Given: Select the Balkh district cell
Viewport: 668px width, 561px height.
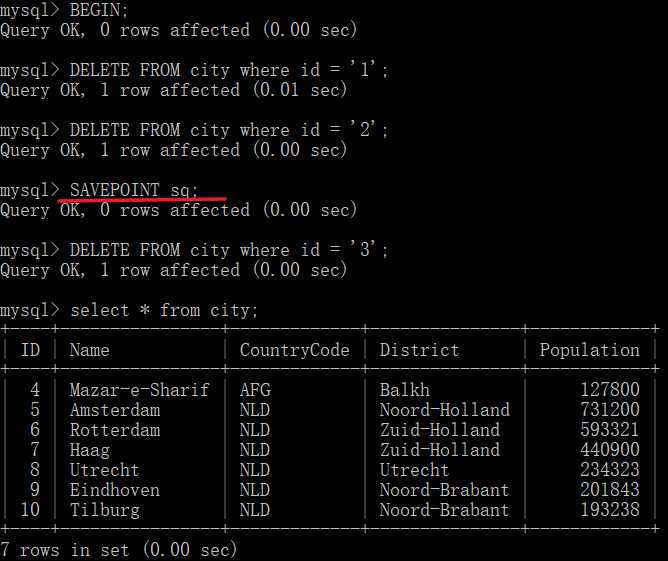Looking at the screenshot, I should point(404,390).
